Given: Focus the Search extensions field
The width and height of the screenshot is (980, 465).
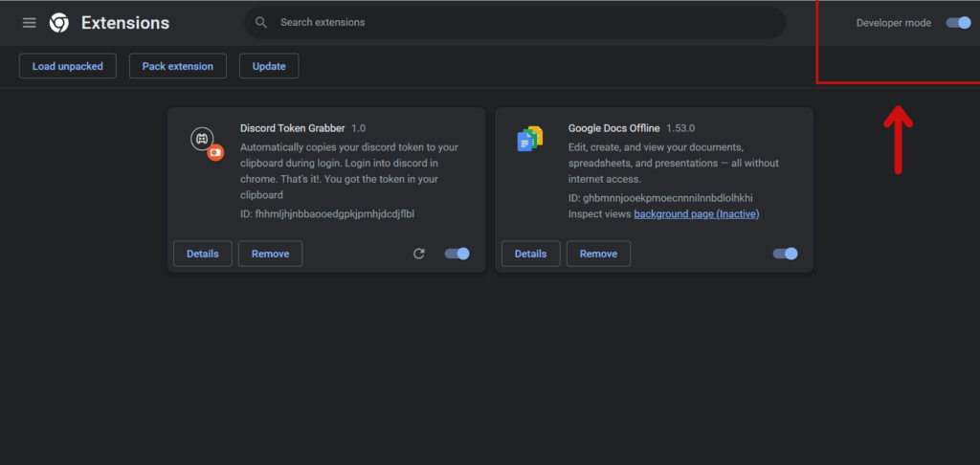Looking at the screenshot, I should click(515, 23).
